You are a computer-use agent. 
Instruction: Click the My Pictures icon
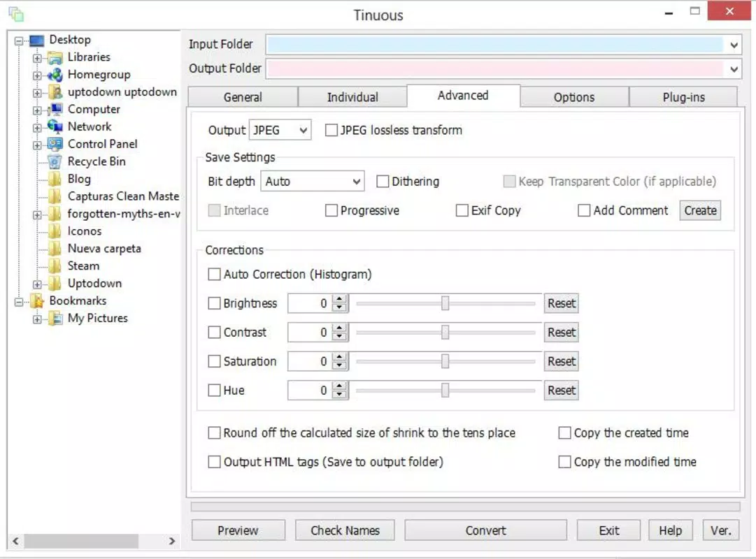[x=55, y=319]
